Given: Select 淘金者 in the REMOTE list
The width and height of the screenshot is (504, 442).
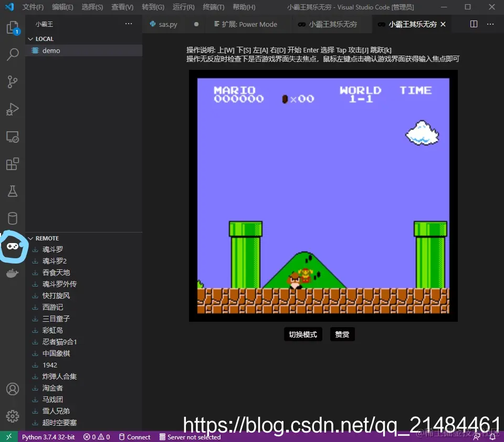Looking at the screenshot, I should coord(84,388).
